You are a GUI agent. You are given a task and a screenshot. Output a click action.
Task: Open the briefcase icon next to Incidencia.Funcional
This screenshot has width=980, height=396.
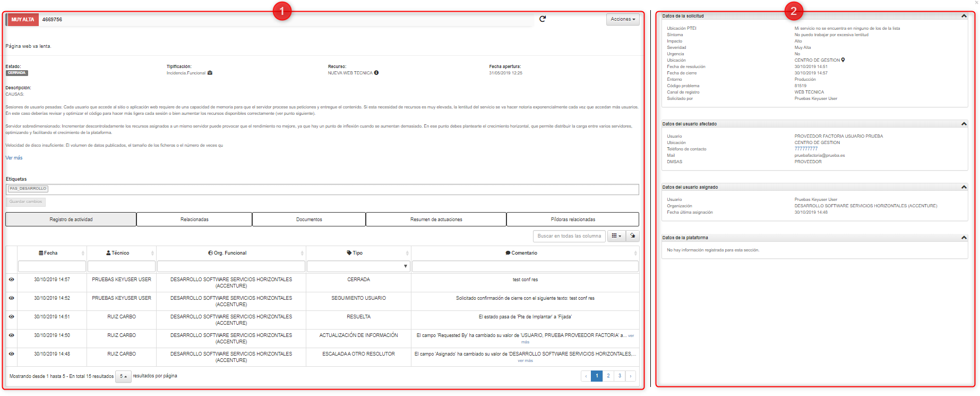point(210,73)
